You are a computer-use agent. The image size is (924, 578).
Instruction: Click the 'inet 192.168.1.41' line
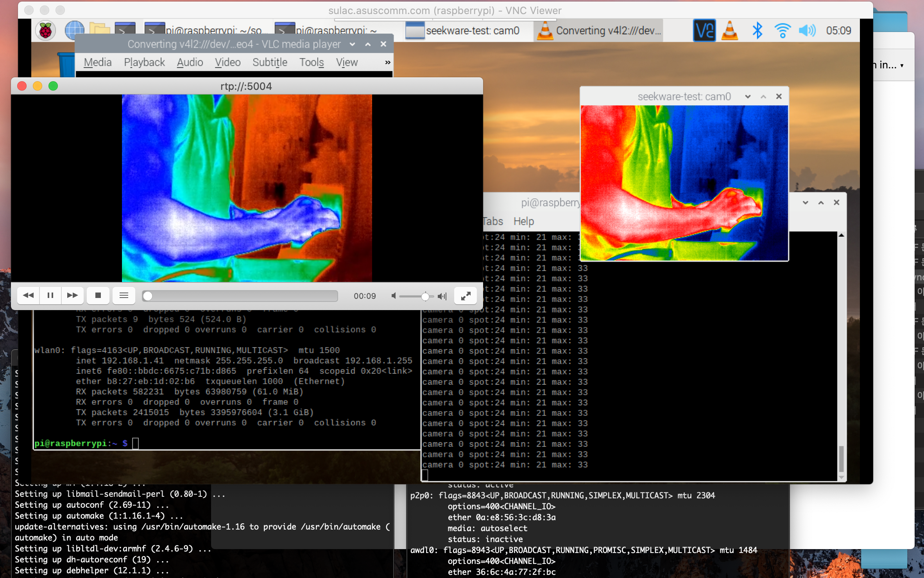click(x=244, y=361)
